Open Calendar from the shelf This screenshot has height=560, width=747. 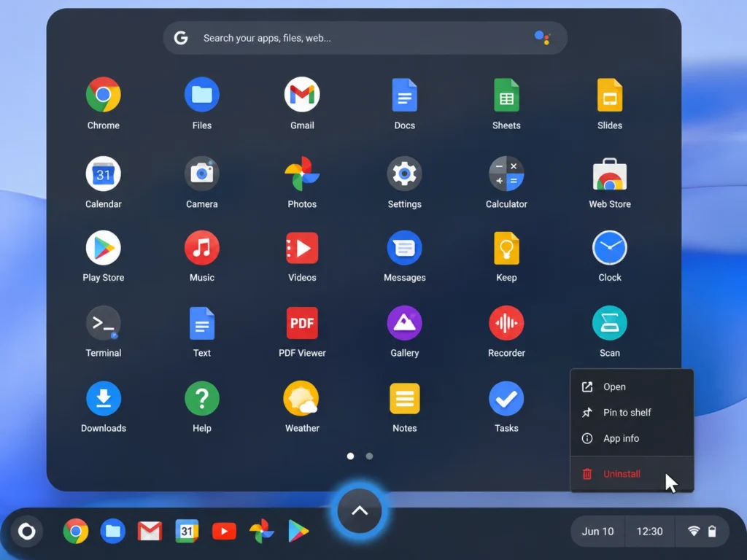187,531
